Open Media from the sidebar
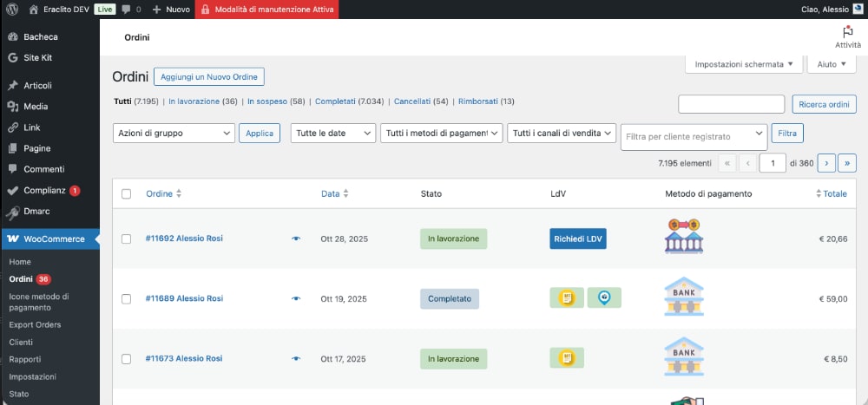 (36, 106)
